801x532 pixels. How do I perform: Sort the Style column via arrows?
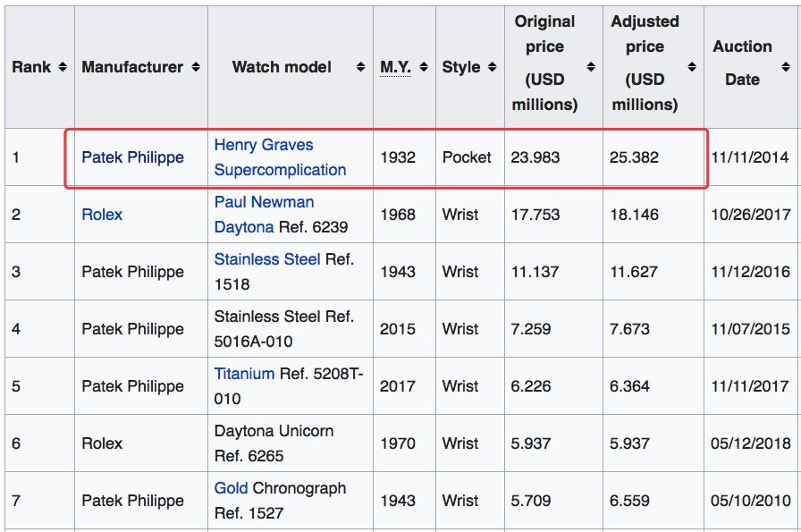pos(493,67)
